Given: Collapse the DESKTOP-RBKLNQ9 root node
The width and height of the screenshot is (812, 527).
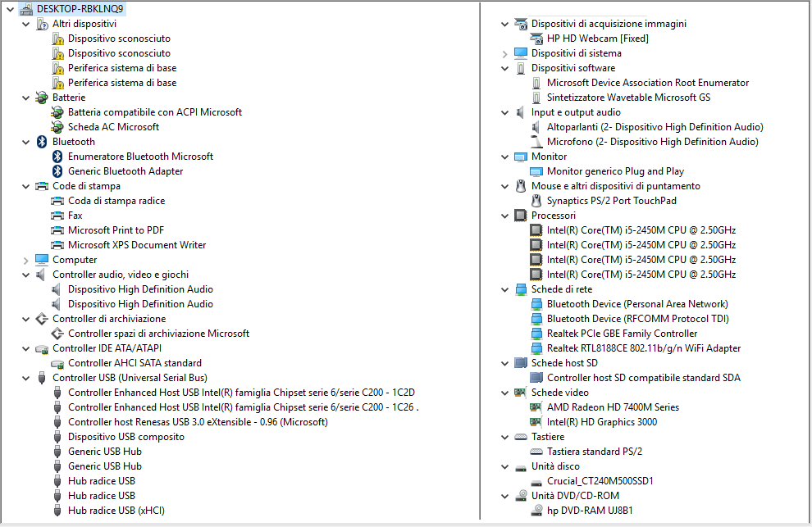Looking at the screenshot, I should click(x=11, y=9).
